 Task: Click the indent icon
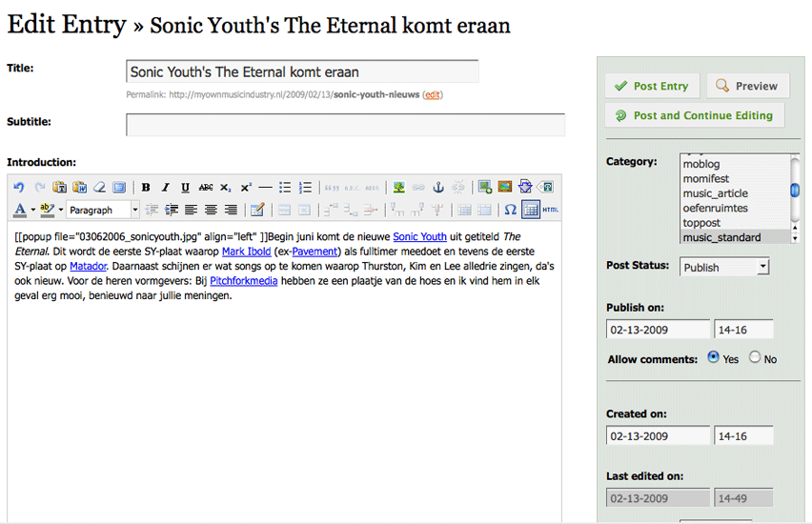172,210
